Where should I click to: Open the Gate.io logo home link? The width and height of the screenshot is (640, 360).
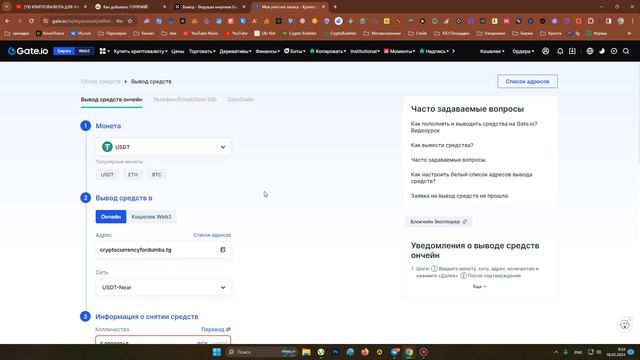pyautogui.click(x=28, y=51)
